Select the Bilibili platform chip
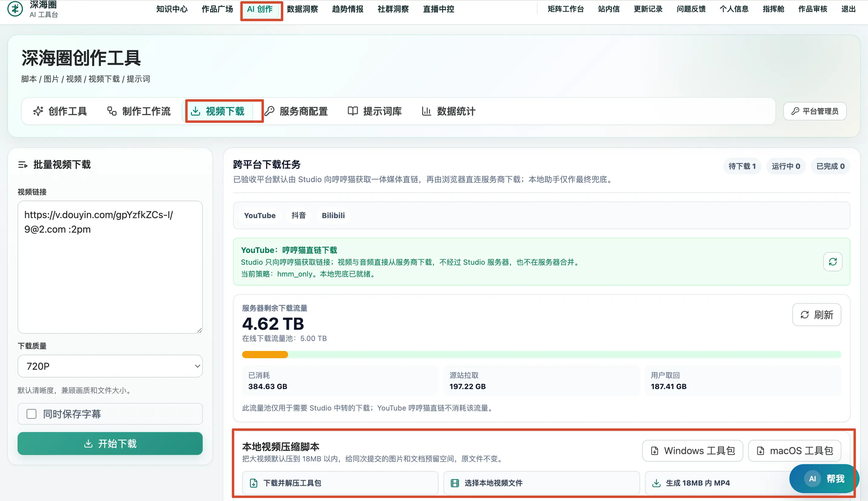The height and width of the screenshot is (501, 868). coord(333,215)
